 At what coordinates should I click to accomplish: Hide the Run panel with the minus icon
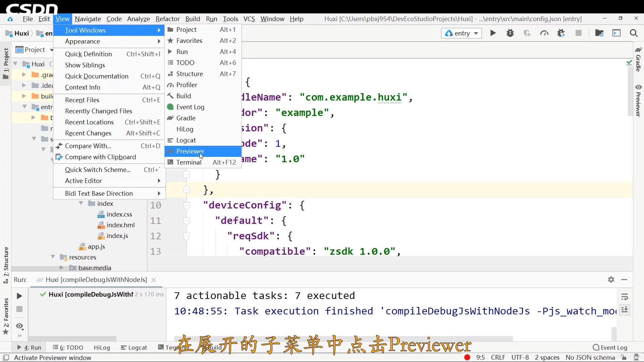(624, 280)
